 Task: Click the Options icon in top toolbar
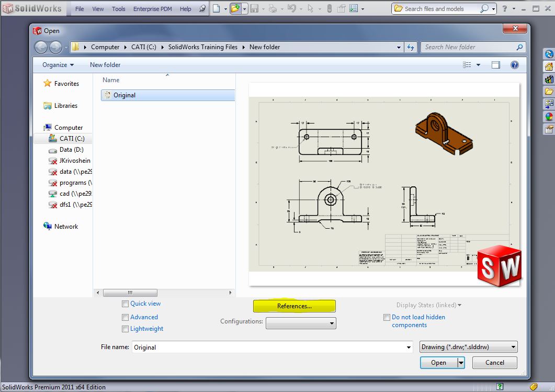point(354,8)
